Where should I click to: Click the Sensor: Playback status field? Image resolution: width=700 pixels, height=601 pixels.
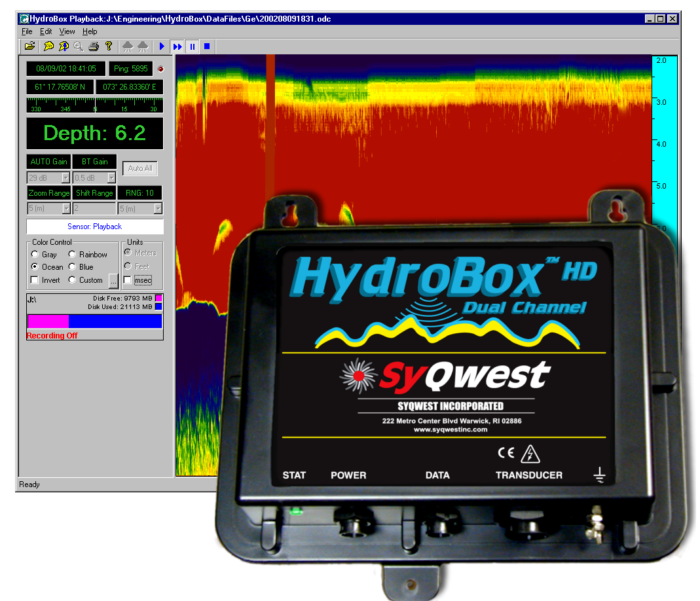pos(95,227)
